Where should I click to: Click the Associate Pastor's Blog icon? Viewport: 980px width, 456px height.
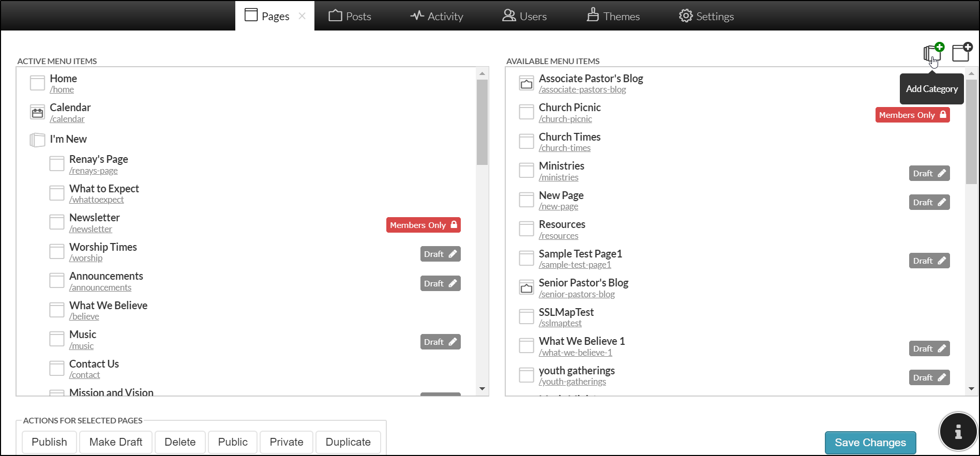click(526, 83)
